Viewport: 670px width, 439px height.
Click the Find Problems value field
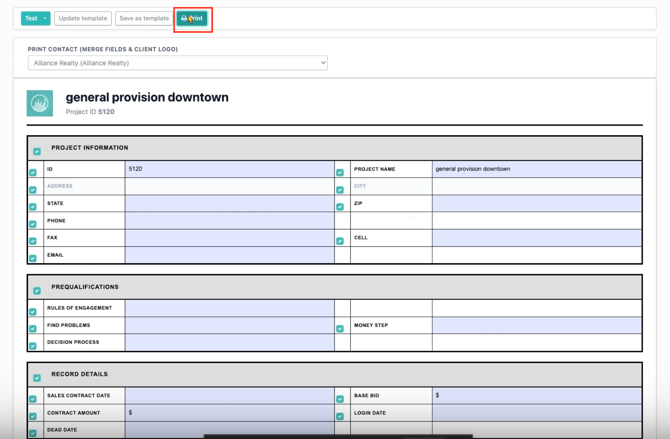pyautogui.click(x=230, y=325)
